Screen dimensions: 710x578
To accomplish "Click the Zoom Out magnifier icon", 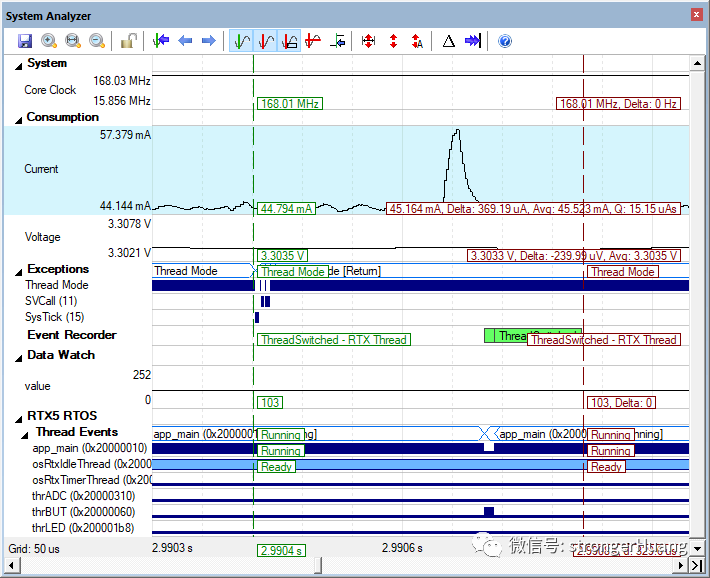I will pyautogui.click(x=97, y=41).
